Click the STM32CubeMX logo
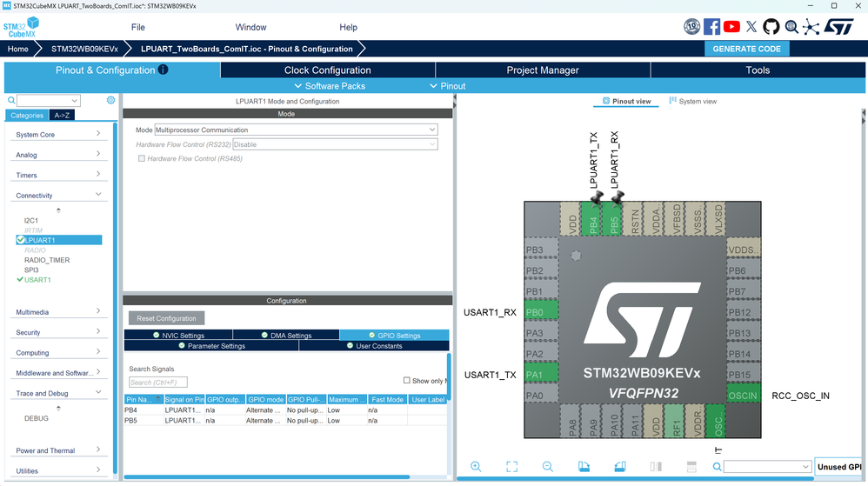The image size is (868, 486). (21, 27)
